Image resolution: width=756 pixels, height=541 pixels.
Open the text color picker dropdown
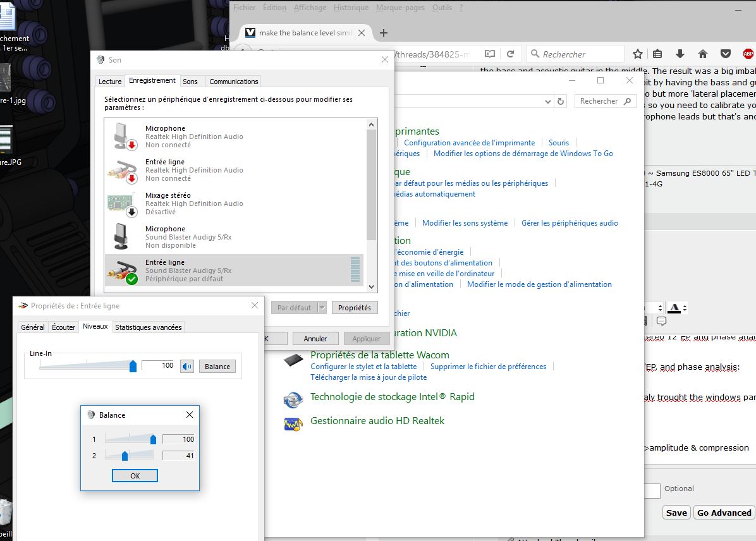[685, 308]
